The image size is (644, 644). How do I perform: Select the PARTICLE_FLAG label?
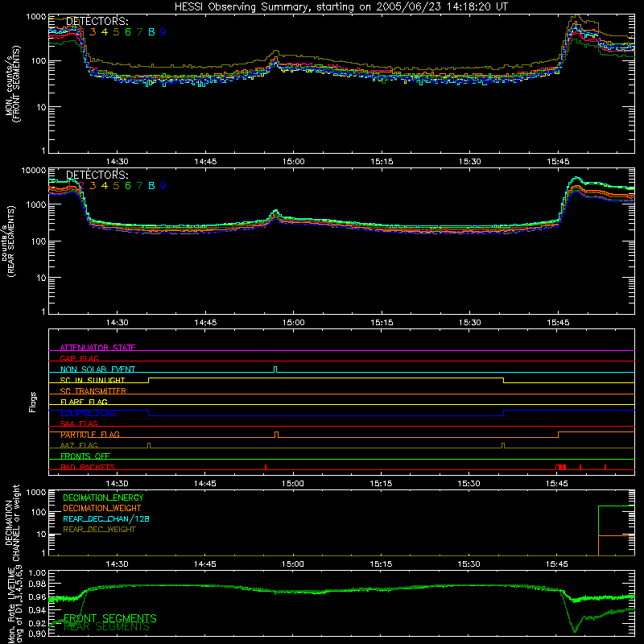click(x=90, y=435)
